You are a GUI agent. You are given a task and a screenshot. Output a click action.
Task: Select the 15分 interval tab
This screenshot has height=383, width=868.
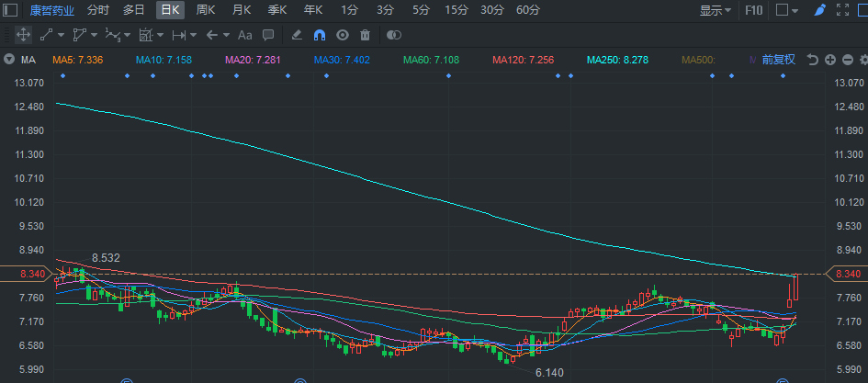coord(457,10)
